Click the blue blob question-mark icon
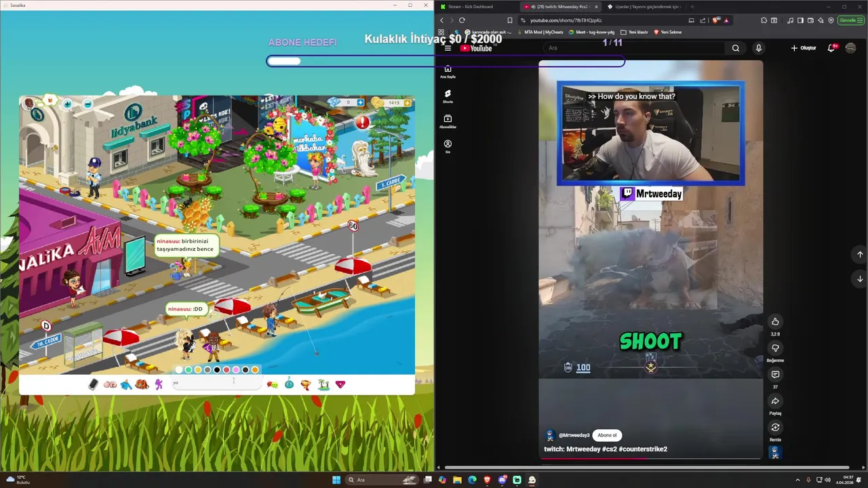The height and width of the screenshot is (488, 868). tap(289, 384)
